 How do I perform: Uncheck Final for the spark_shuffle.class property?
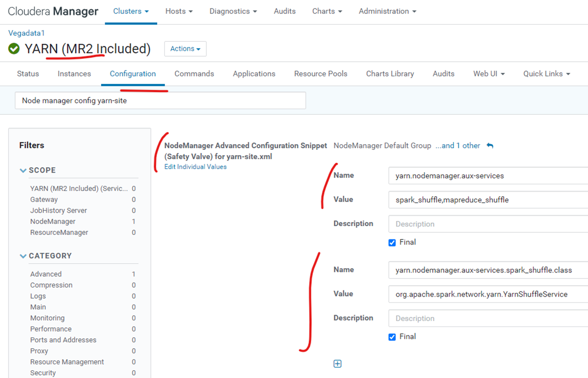(392, 336)
